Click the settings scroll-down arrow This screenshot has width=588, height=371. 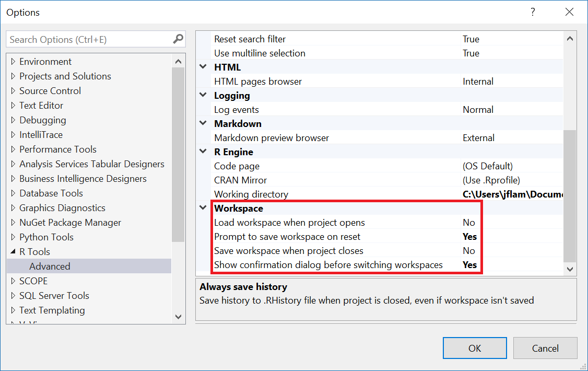tap(570, 269)
